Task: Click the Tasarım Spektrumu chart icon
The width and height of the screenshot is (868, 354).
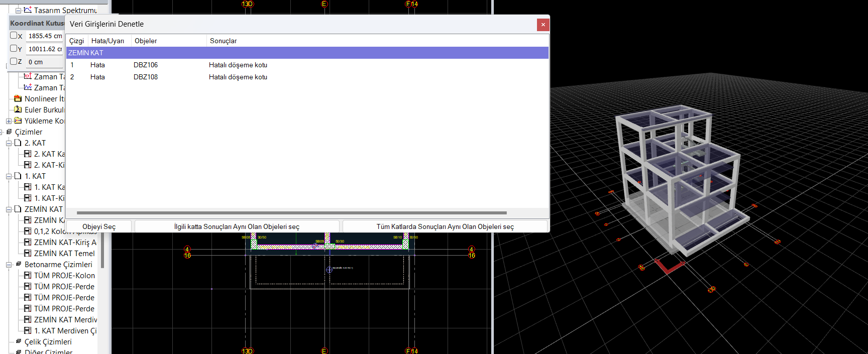Action: point(28,10)
